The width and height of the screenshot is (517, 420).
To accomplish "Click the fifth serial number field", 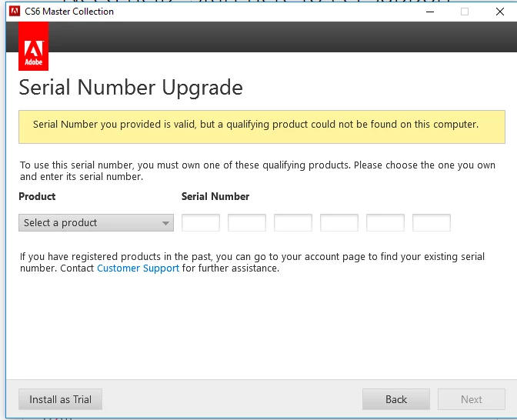I will [385, 223].
